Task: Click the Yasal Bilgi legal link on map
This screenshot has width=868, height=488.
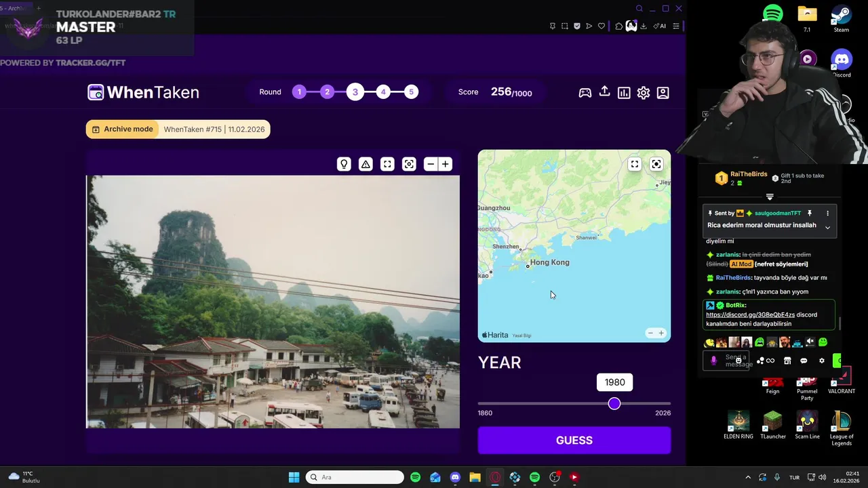Action: pyautogui.click(x=521, y=335)
